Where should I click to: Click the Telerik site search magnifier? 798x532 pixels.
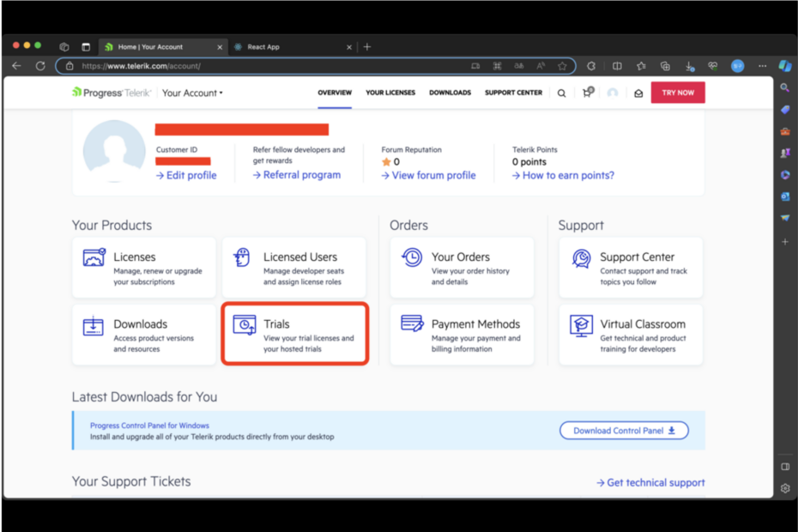561,94
